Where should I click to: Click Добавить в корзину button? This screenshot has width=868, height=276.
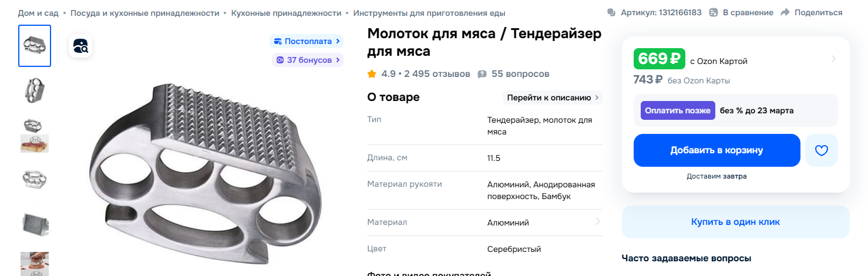(x=716, y=150)
